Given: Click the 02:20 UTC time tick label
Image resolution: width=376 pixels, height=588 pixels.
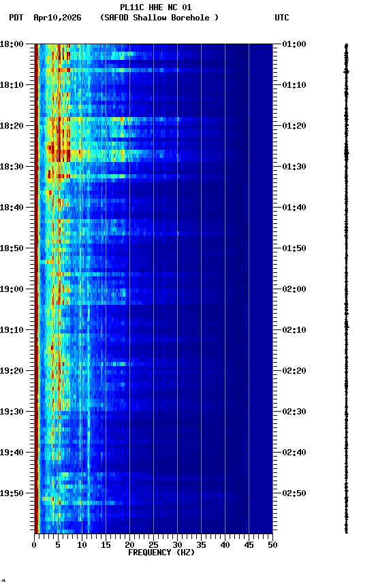Looking at the screenshot, I should [x=294, y=371].
